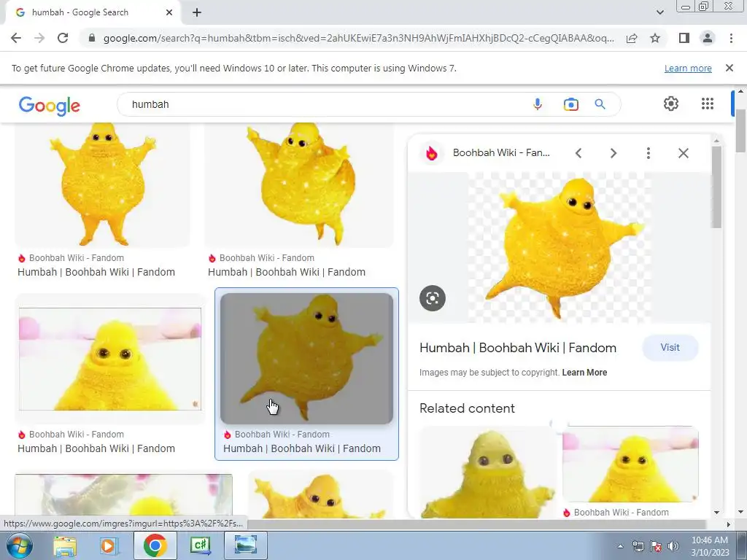The width and height of the screenshot is (747, 560).
Task: Open related content furry Humbah image
Action: tap(488, 472)
